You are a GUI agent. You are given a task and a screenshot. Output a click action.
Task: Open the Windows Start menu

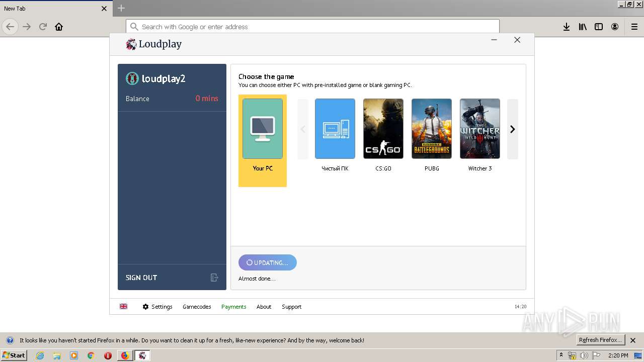14,355
